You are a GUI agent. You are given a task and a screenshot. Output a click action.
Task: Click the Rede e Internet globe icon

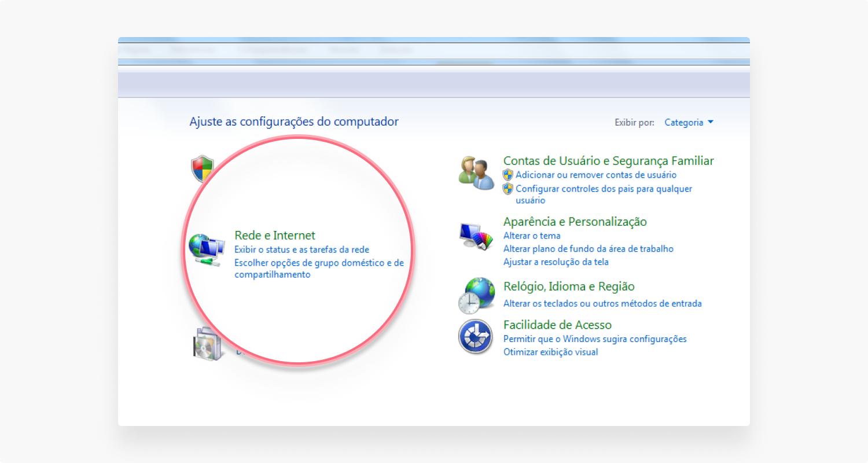coord(207,250)
